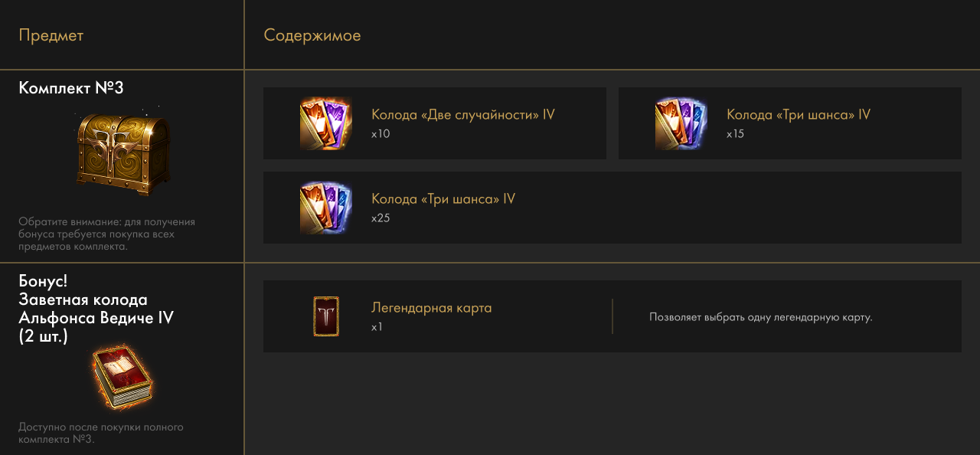This screenshot has height=455, width=980.
Task: Click the «Три шанса» deck icon with x25
Action: tap(326, 208)
